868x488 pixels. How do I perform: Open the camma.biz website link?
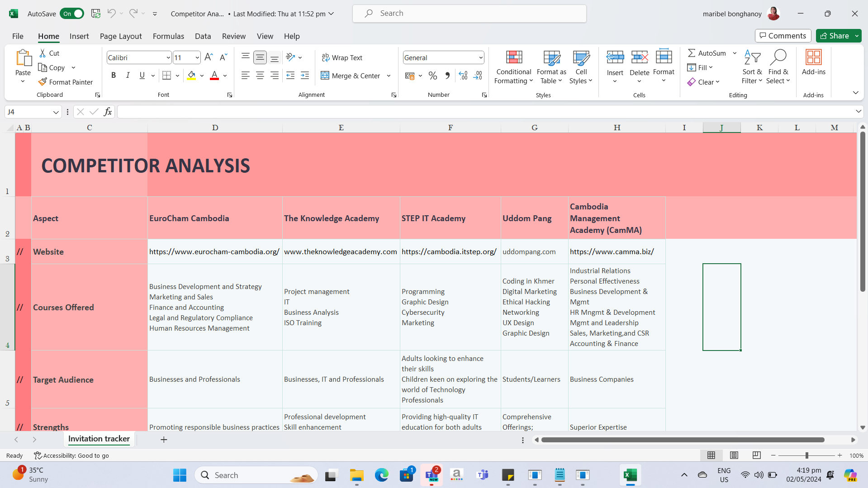pos(612,251)
